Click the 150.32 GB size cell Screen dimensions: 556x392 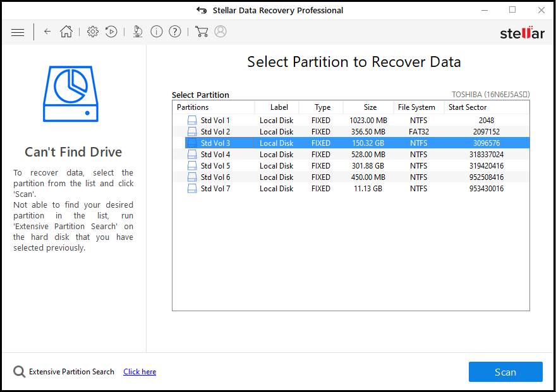(368, 143)
